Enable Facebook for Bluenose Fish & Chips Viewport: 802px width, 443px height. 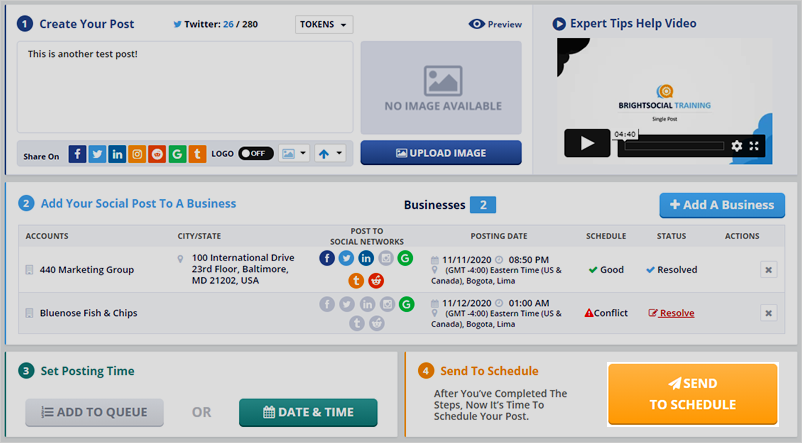[x=327, y=304]
